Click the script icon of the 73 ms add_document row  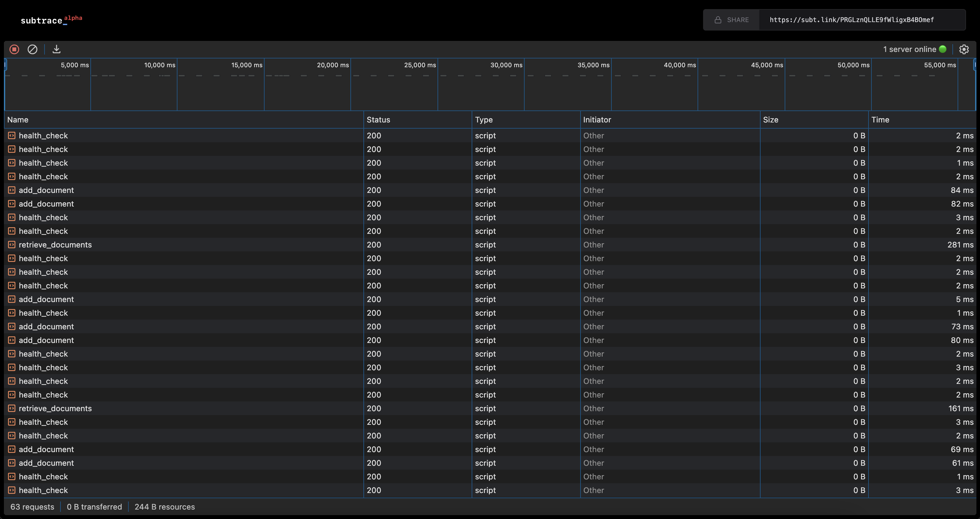pos(12,327)
